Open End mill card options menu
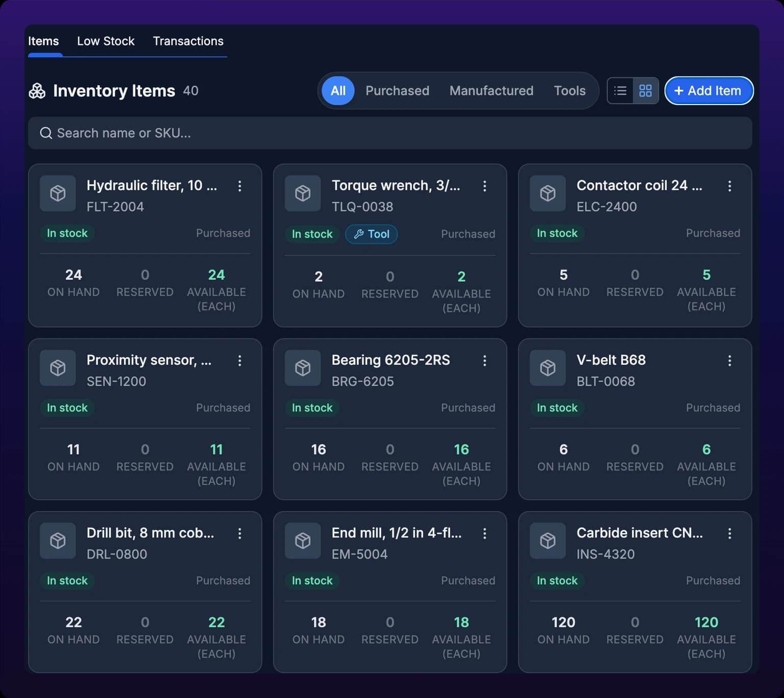The image size is (784, 698). pos(484,534)
